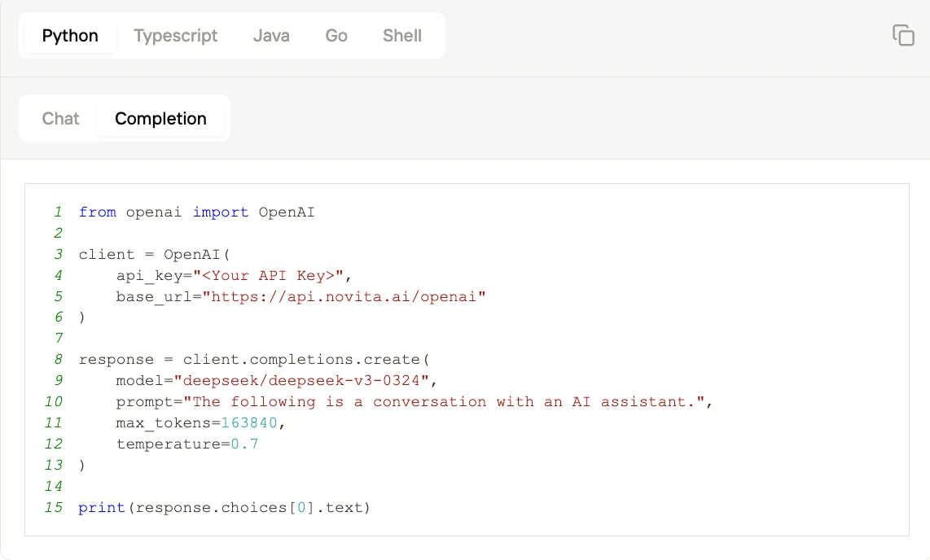Click the '<Your API Key>' string
The height and width of the screenshot is (560, 930).
268,276
